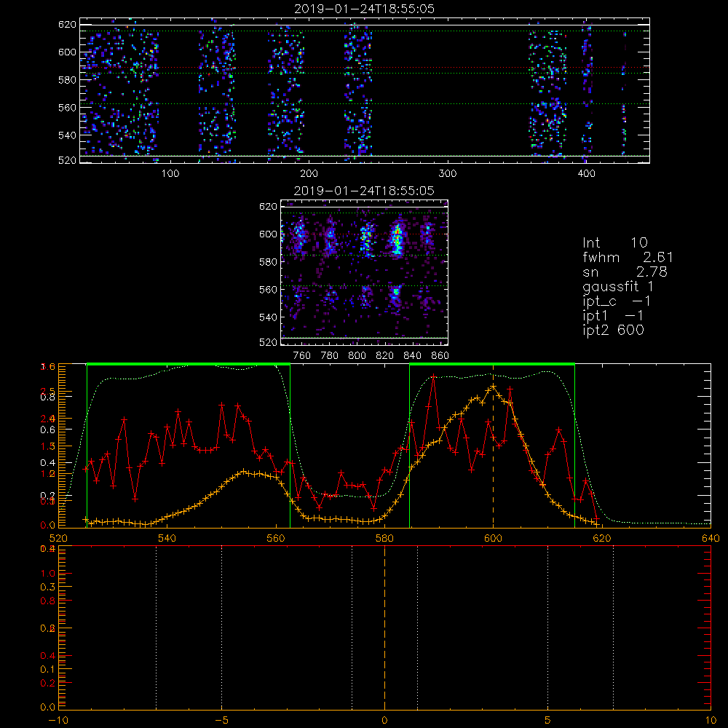Click x-axis label 520 on profile plot
Viewport: 728px width, 728px height.
(x=58, y=539)
